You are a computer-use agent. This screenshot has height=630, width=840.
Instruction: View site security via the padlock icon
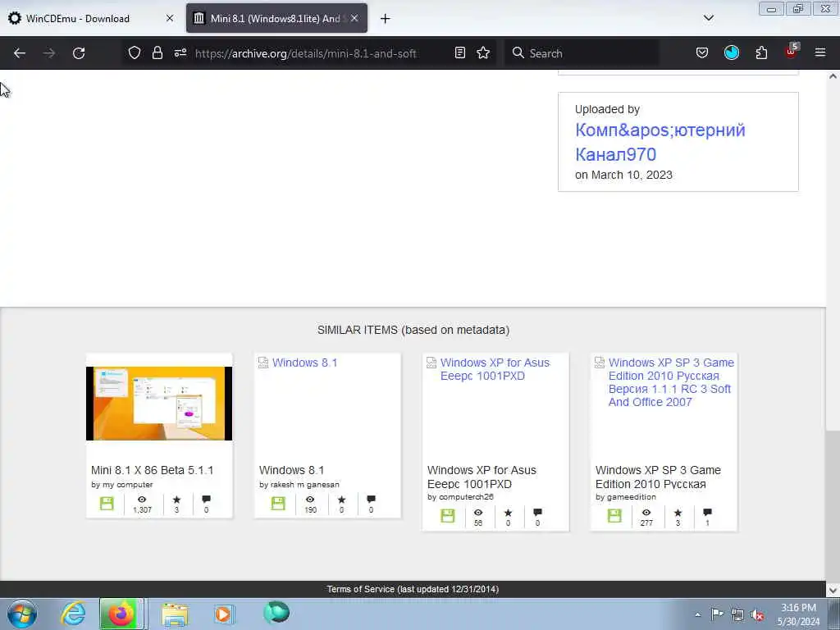[157, 52]
